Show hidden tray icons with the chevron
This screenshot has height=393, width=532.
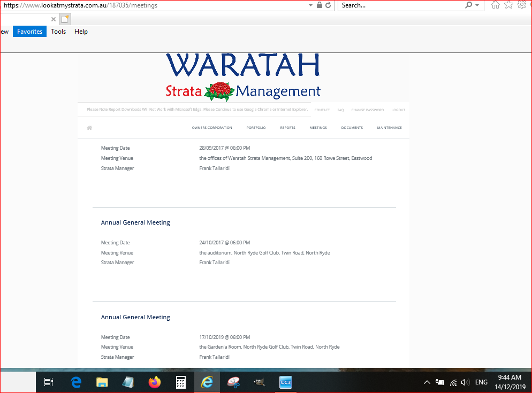(427, 382)
